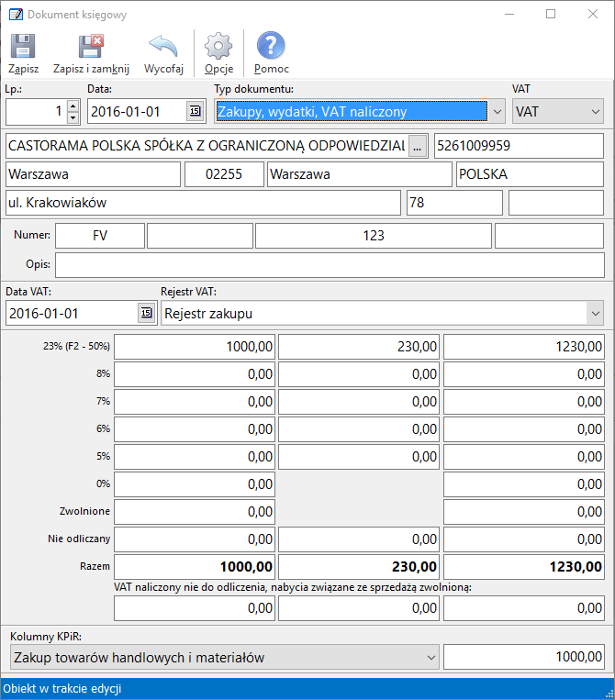Screen dimensions: 615x700
Task: Click the Wycofaj undo arrow icon
Action: click(163, 47)
